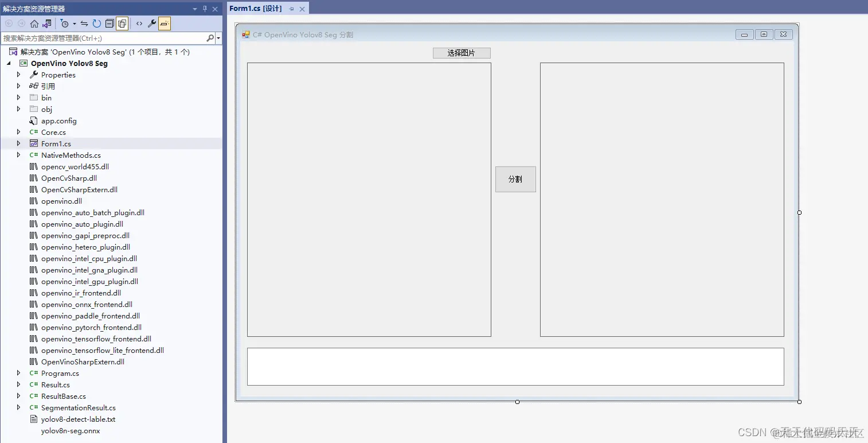Image resolution: width=868 pixels, height=443 pixels.
Task: Close the Form1.cs design tab
Action: pyautogui.click(x=303, y=9)
